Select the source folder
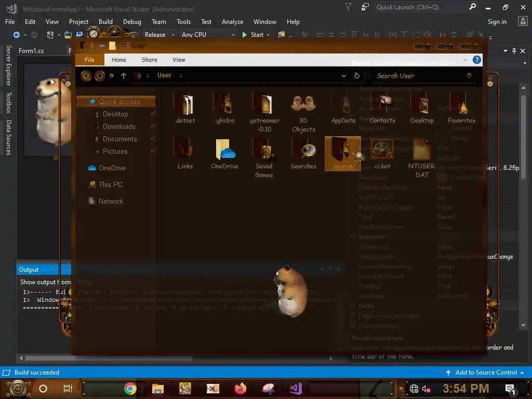Viewport: 532px width, 399px height. click(343, 153)
